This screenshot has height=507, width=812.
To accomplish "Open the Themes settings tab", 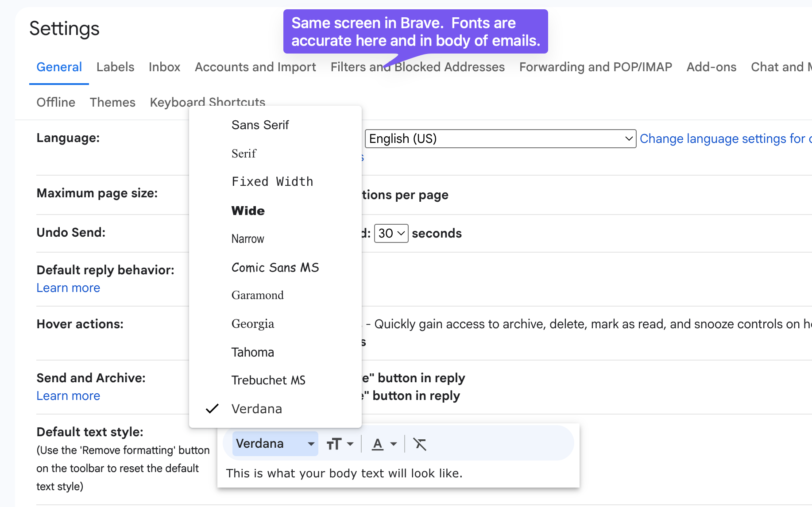I will click(x=112, y=103).
